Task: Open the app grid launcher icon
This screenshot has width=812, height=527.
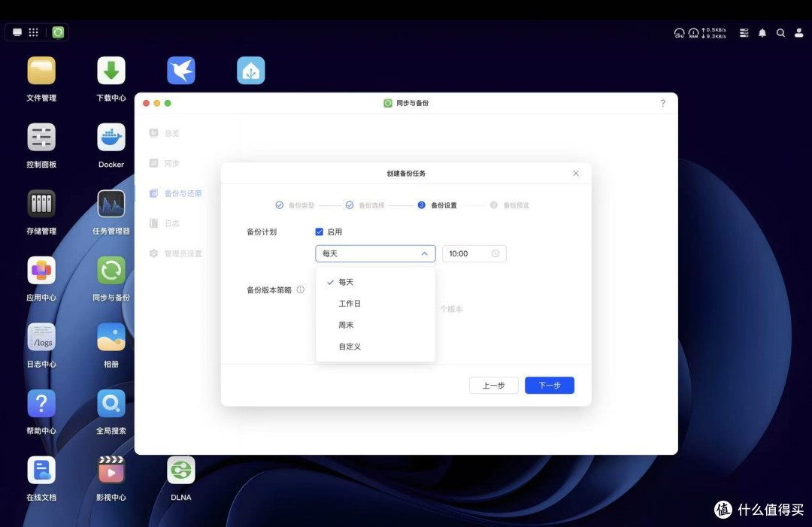Action: click(x=33, y=32)
